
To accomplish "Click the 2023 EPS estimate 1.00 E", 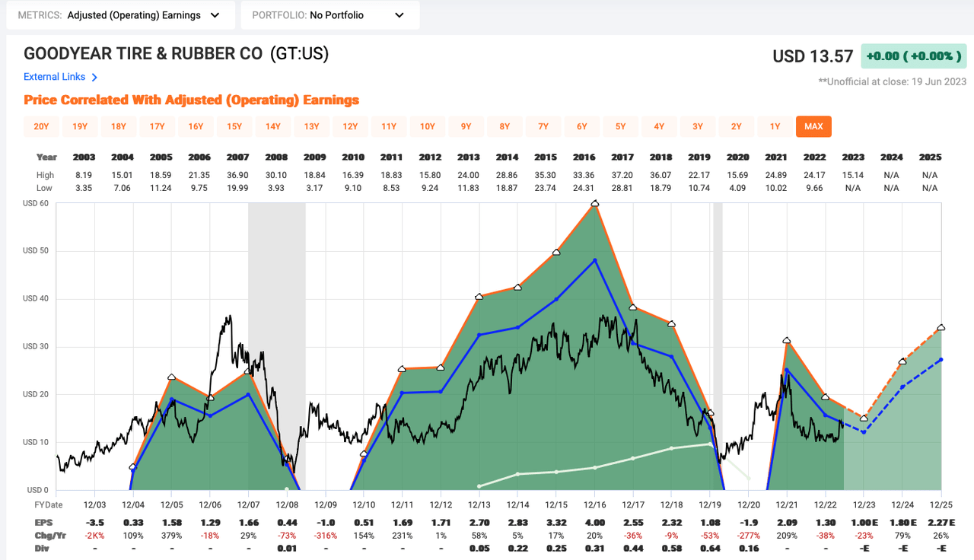I will 864,523.
